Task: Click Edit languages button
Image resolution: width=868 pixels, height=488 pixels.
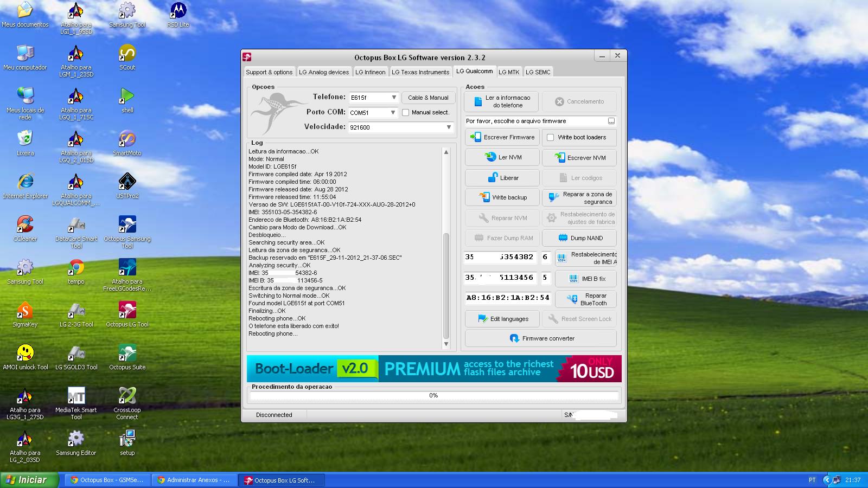Action: pos(502,319)
